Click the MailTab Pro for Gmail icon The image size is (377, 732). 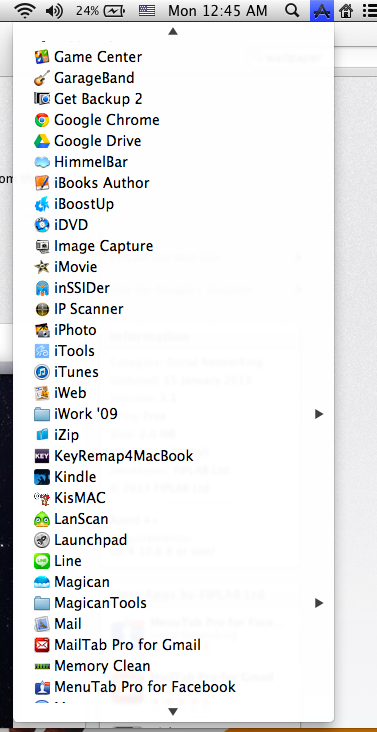(x=42, y=645)
